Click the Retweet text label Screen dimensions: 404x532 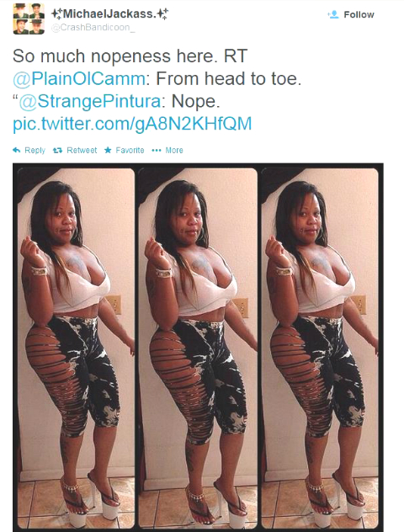point(82,150)
